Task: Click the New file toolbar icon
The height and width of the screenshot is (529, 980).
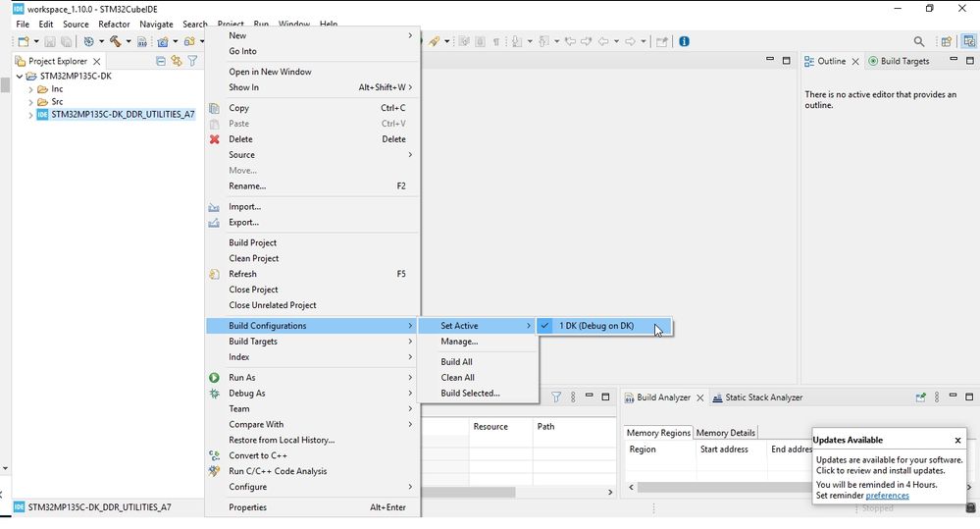Action: [24, 42]
